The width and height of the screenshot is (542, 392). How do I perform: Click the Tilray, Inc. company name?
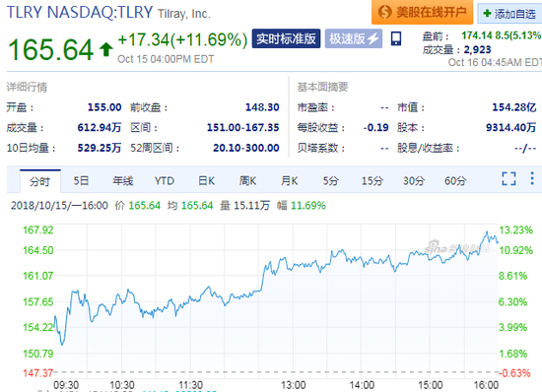(x=184, y=14)
